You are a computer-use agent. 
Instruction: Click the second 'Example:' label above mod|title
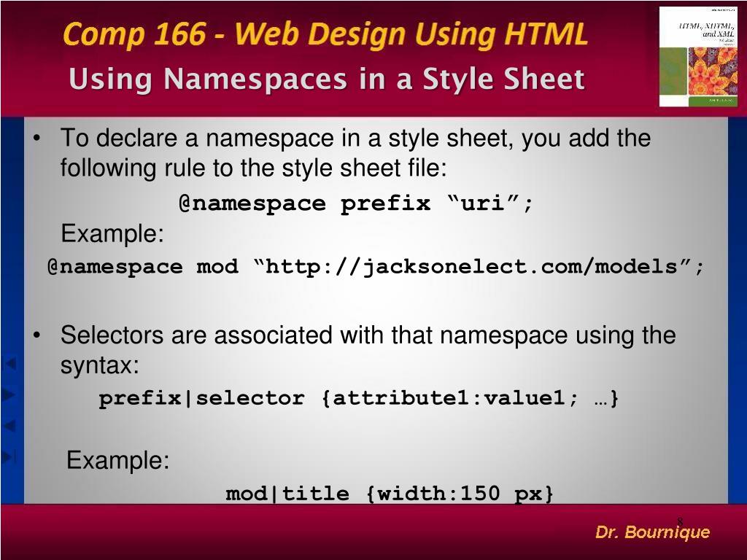(117, 461)
